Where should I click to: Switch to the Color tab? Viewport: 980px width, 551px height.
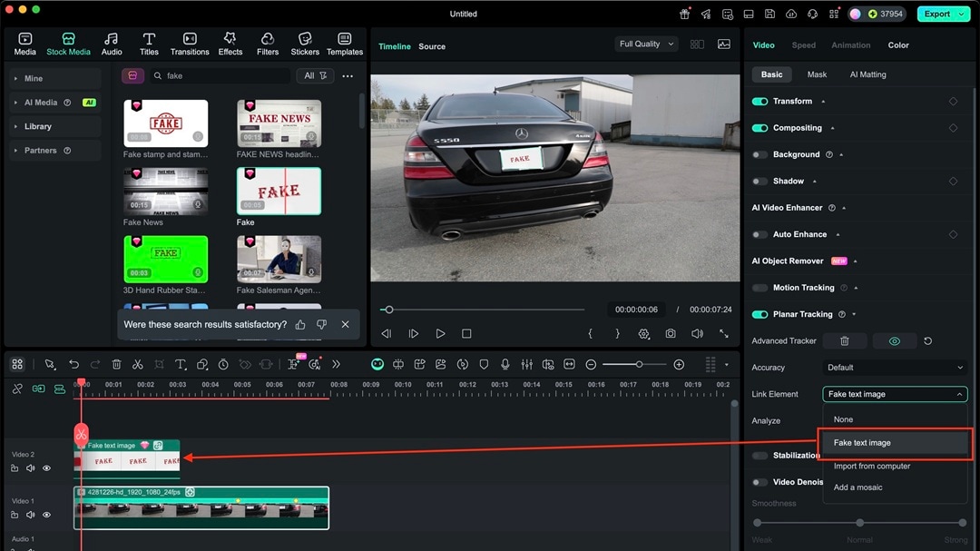pyautogui.click(x=897, y=45)
